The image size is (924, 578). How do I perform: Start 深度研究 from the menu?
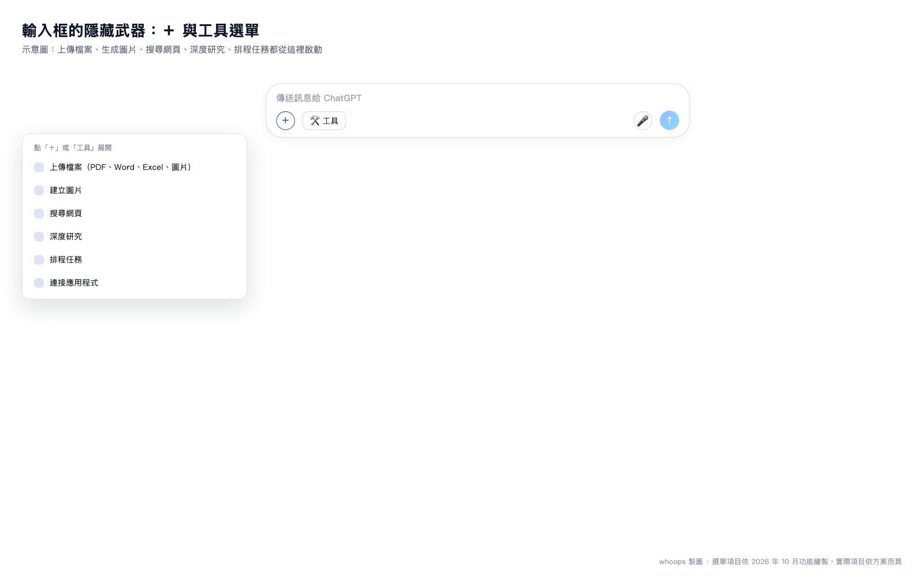click(x=135, y=236)
